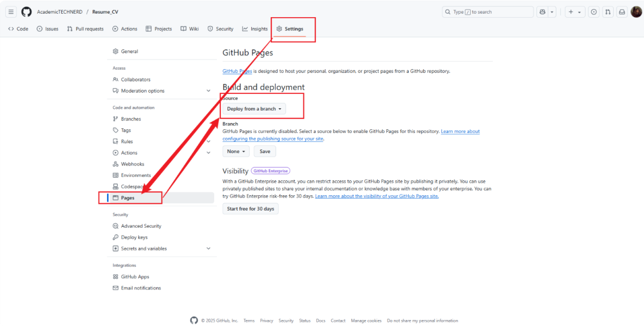Click the webhook icon beside Webhooks
Viewport: 644px width, 332px height.
pos(116,164)
